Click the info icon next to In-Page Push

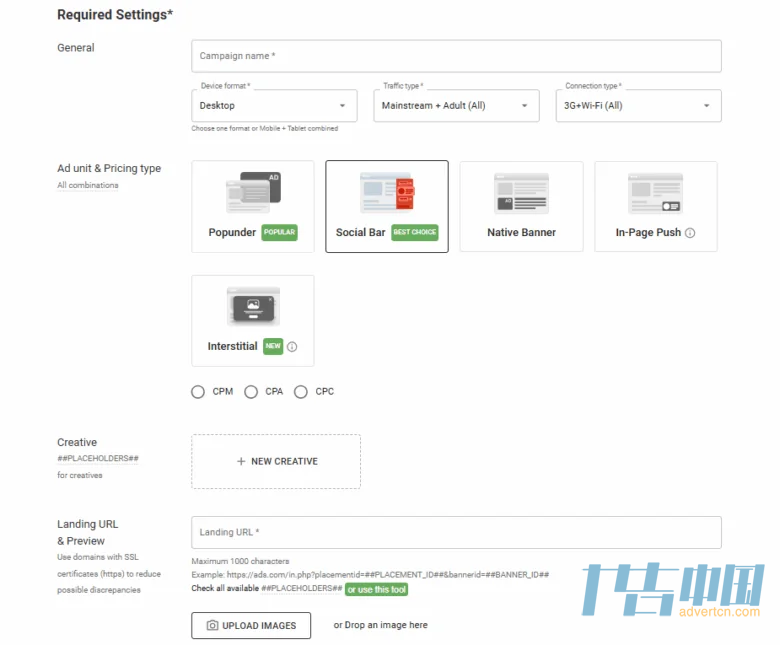(690, 233)
